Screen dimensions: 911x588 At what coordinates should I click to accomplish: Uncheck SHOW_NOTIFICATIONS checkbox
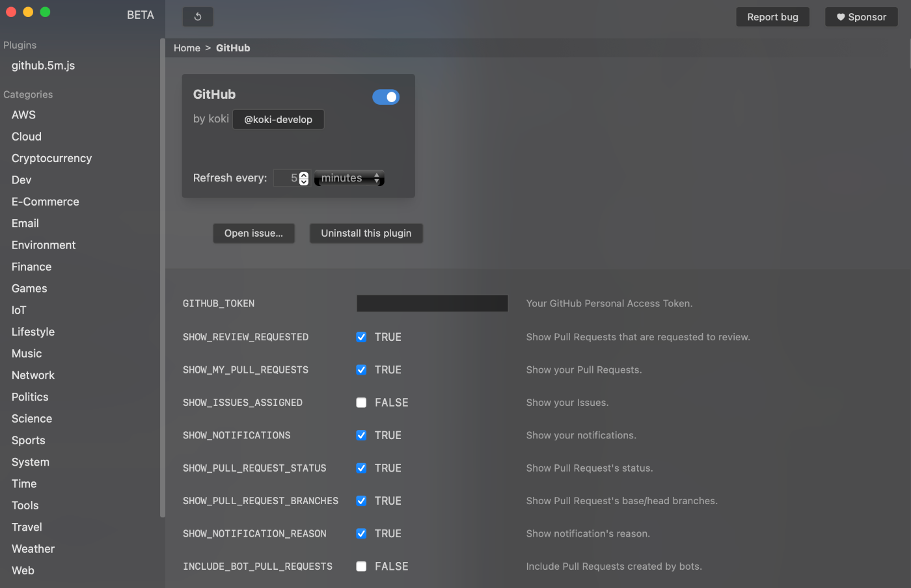tap(361, 435)
